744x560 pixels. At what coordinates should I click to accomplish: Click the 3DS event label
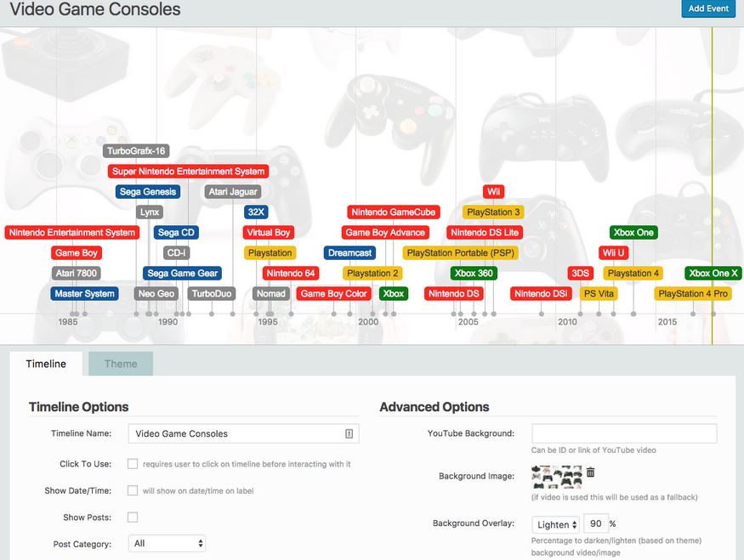pos(580,273)
